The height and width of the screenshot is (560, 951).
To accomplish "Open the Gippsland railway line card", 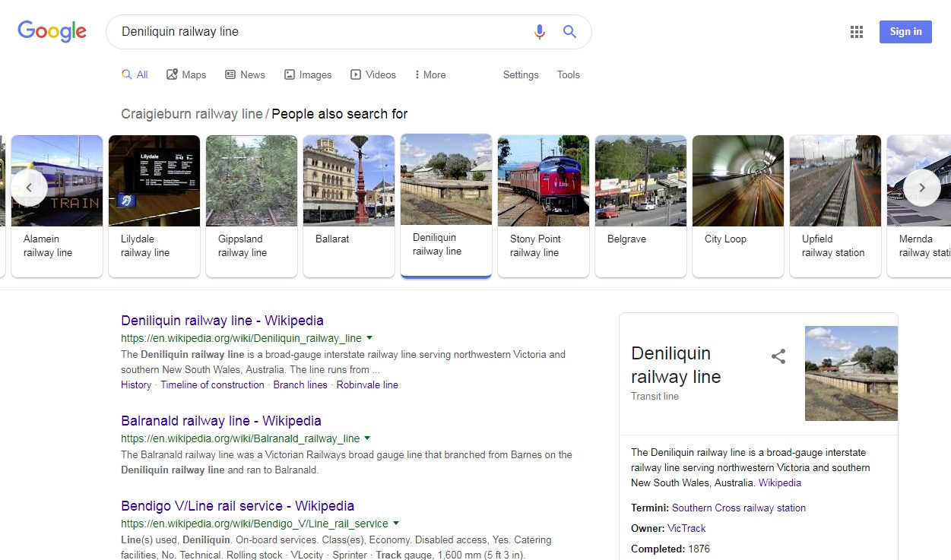I will [x=252, y=206].
